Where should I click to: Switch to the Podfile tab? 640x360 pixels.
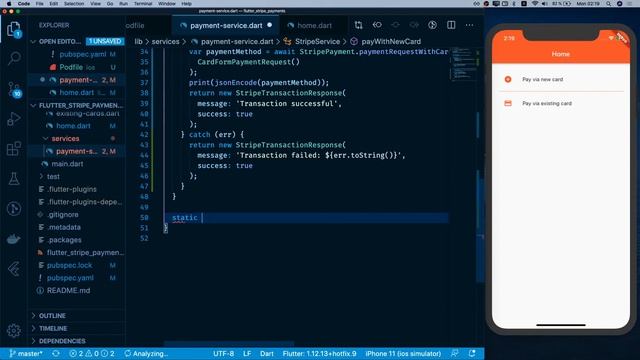pos(135,25)
